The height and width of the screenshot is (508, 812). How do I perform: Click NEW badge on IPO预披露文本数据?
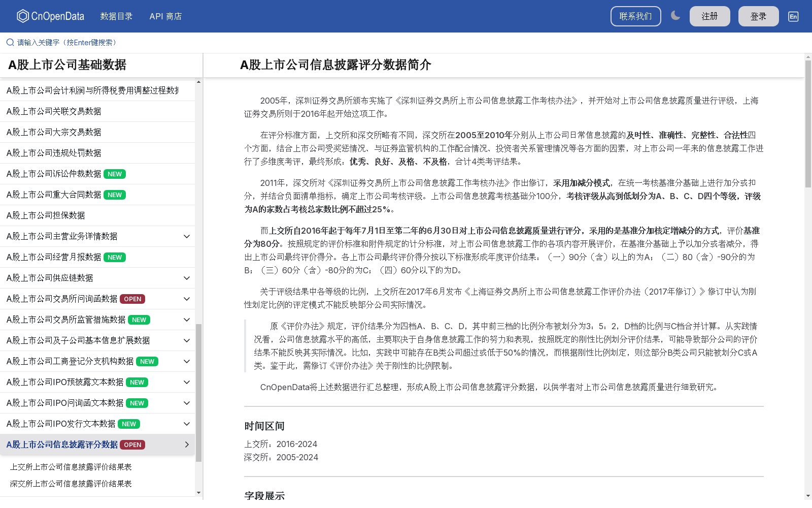[137, 383]
